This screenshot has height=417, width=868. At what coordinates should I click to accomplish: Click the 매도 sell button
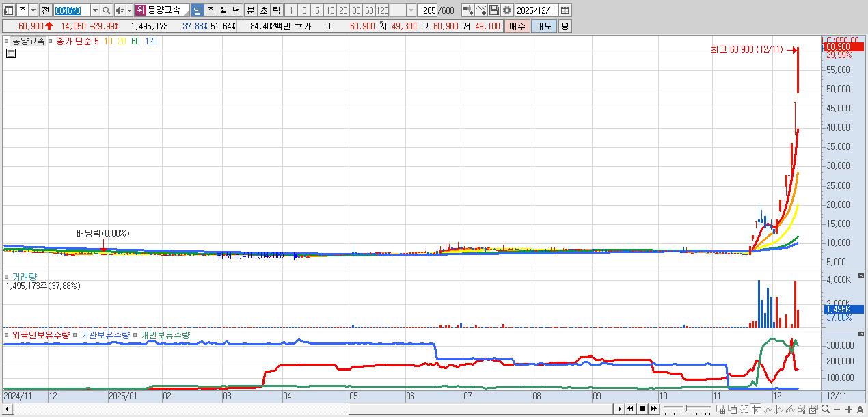point(544,26)
